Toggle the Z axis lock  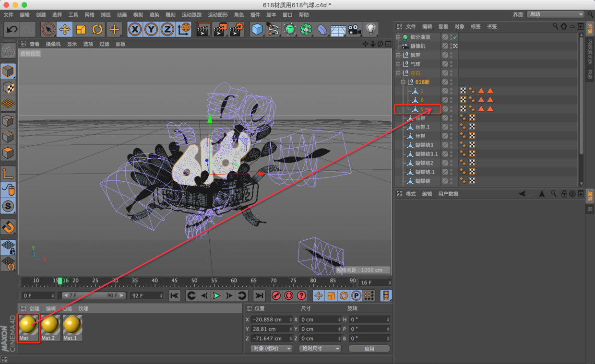[167, 29]
